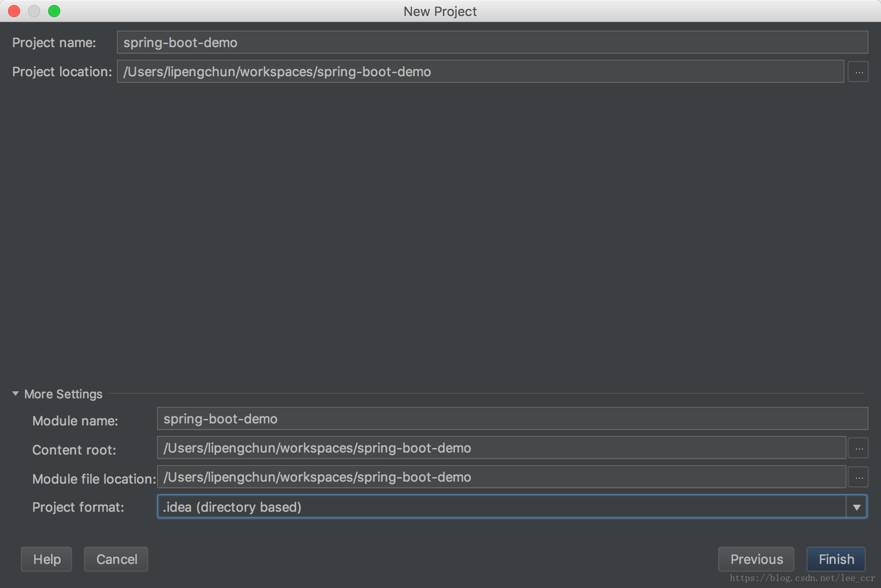Close the New Project window

(x=14, y=11)
